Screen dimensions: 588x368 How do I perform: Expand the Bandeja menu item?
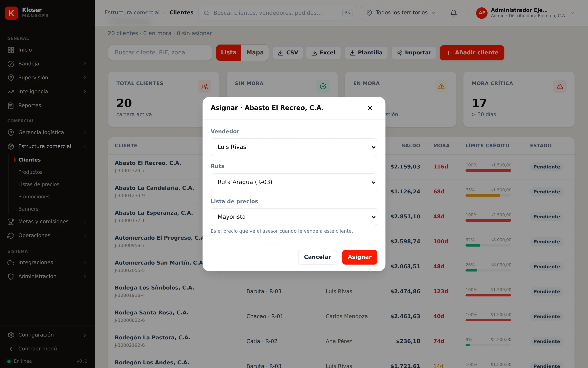[47, 64]
